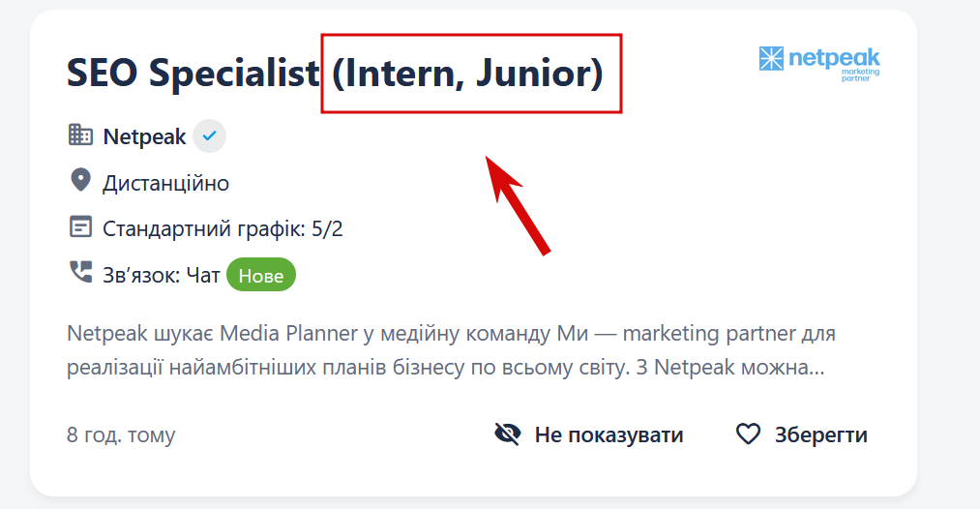Click the Не показувати button text
Image resolution: width=980 pixels, height=509 pixels.
(609, 434)
